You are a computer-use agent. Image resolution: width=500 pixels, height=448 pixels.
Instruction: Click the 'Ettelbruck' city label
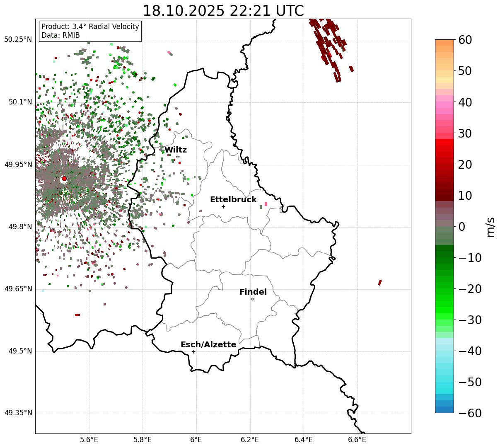(x=233, y=200)
